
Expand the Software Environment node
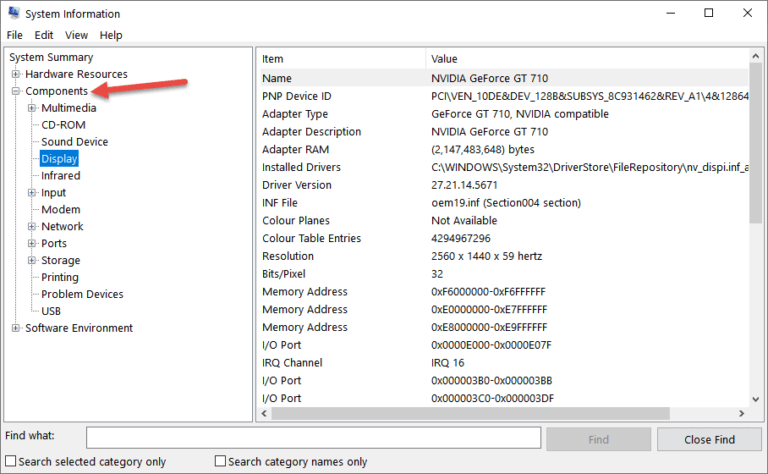[x=16, y=328]
